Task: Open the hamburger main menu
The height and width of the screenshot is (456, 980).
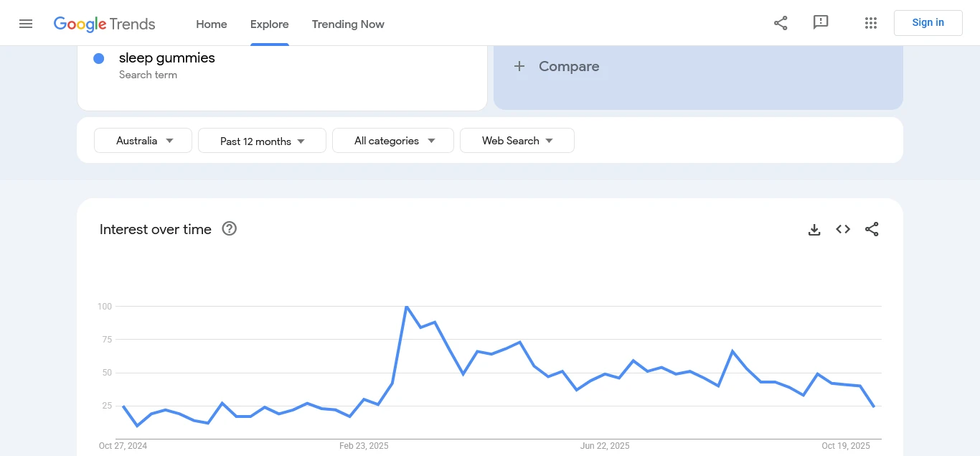Action: pyautogui.click(x=26, y=24)
